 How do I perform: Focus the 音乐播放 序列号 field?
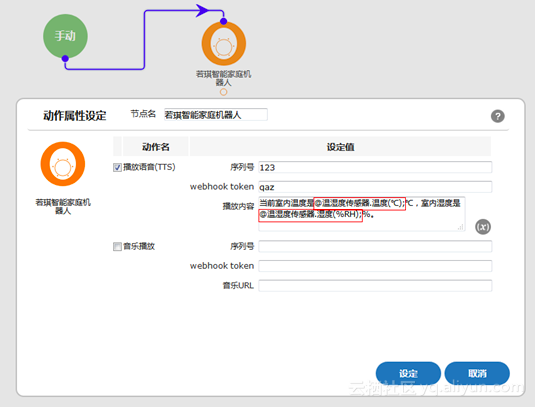(x=375, y=246)
